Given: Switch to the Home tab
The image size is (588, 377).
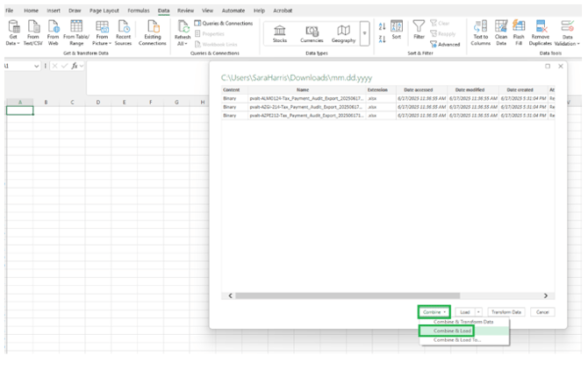Looking at the screenshot, I should point(31,11).
